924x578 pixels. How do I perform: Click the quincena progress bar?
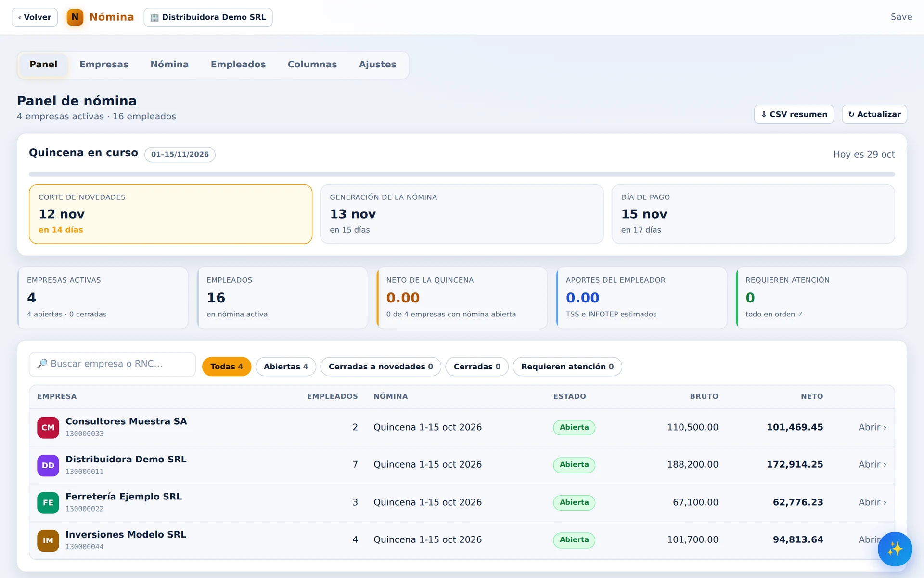(x=462, y=174)
